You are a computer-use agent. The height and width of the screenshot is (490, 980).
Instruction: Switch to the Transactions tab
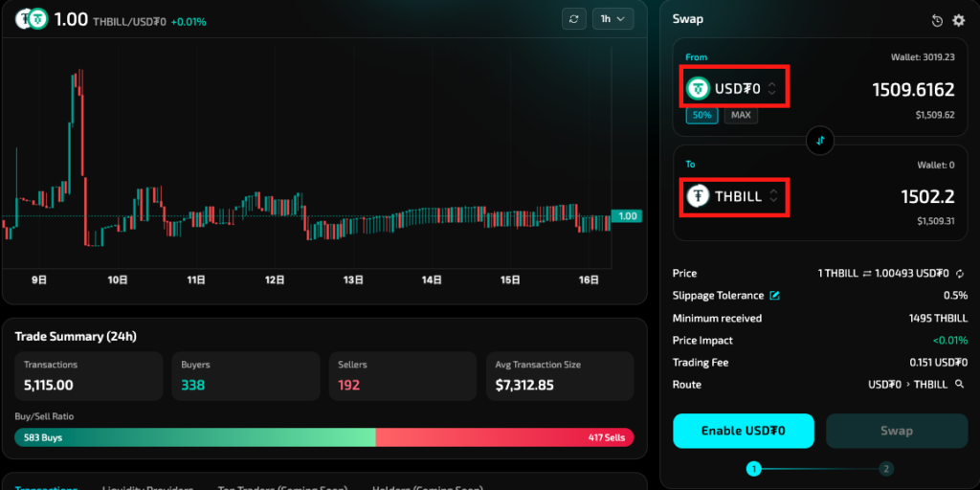(x=46, y=487)
